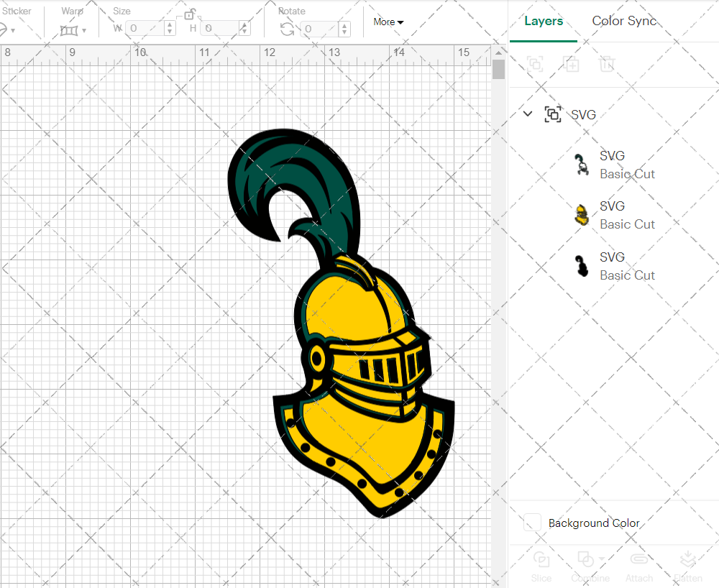Click the Group layers icon
The image size is (719, 588).
click(535, 64)
